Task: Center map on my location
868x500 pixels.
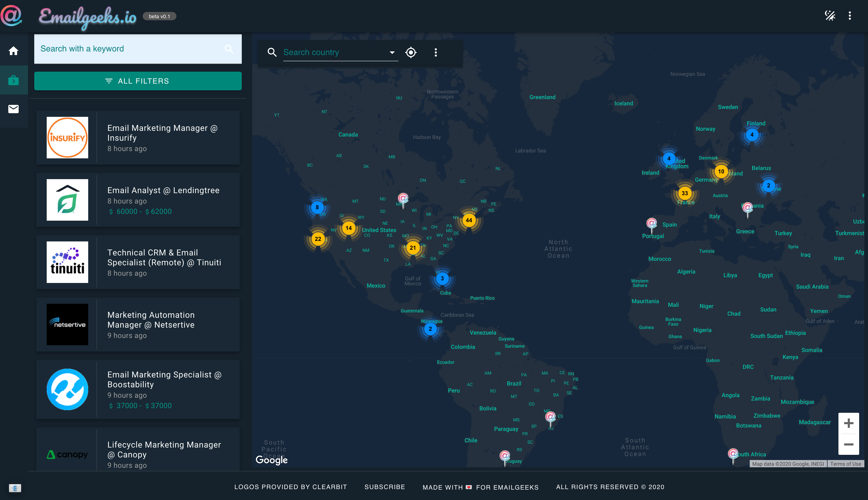Action: (411, 52)
